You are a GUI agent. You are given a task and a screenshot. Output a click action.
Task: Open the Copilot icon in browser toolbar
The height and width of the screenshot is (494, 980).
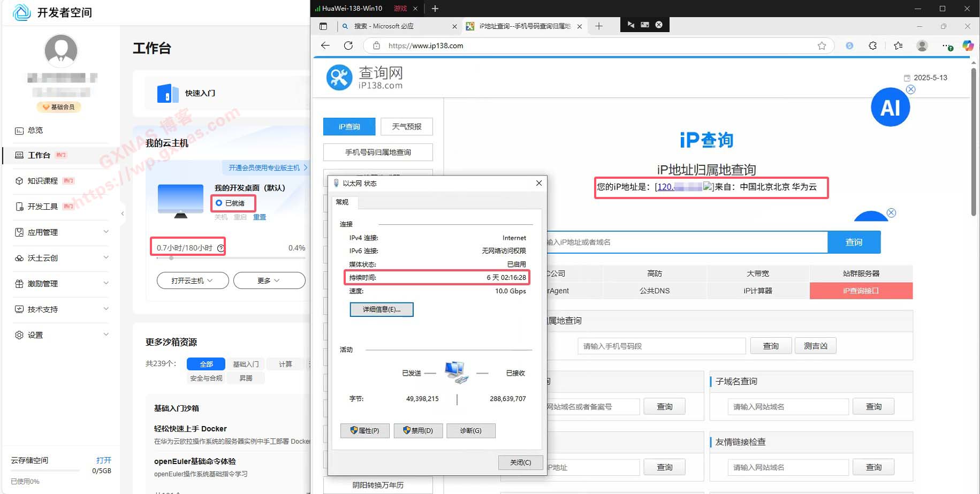pyautogui.click(x=968, y=46)
